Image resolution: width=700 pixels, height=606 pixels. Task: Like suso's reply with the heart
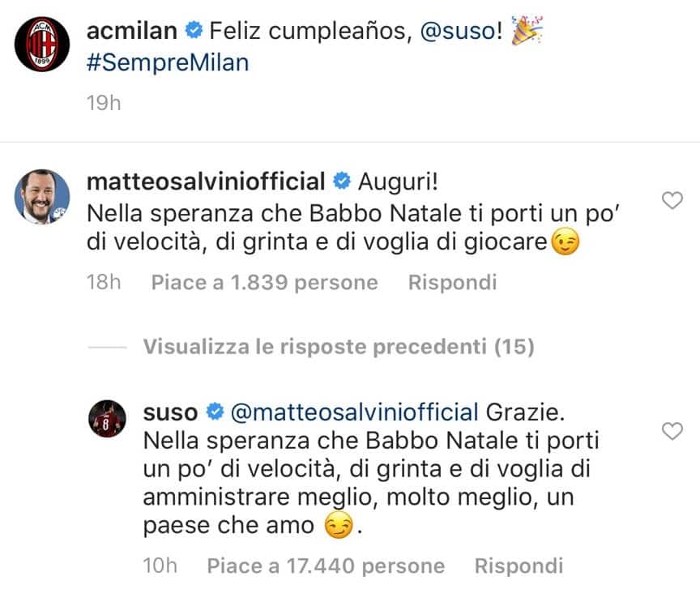(672, 429)
